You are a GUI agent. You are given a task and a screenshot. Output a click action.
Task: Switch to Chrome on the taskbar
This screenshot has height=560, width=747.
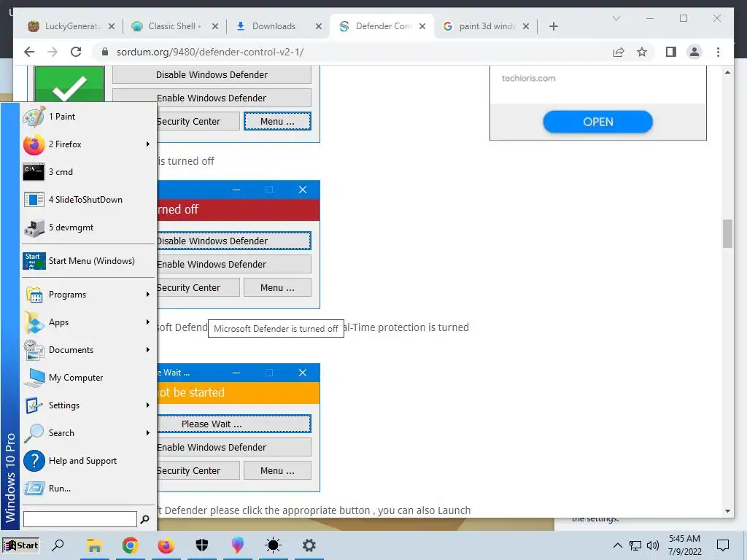click(130, 545)
